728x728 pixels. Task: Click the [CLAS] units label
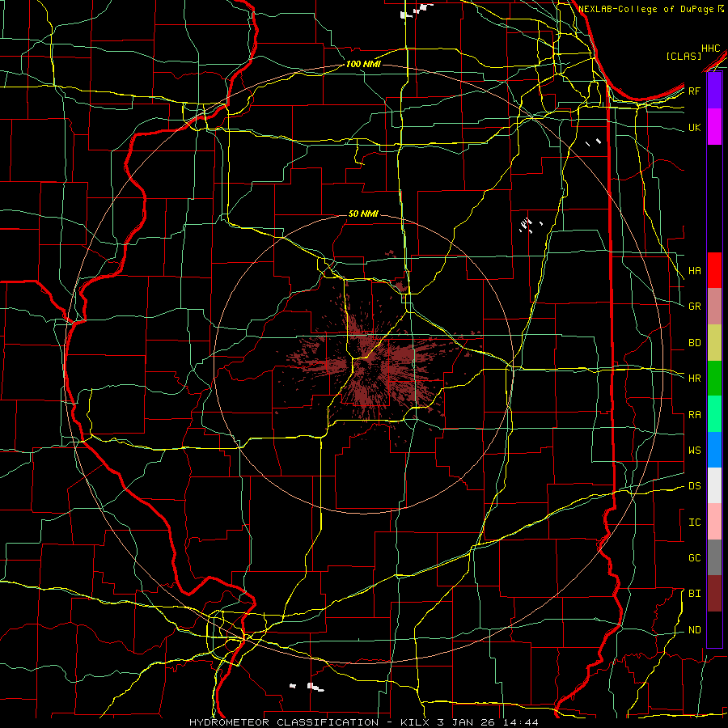coord(684,56)
